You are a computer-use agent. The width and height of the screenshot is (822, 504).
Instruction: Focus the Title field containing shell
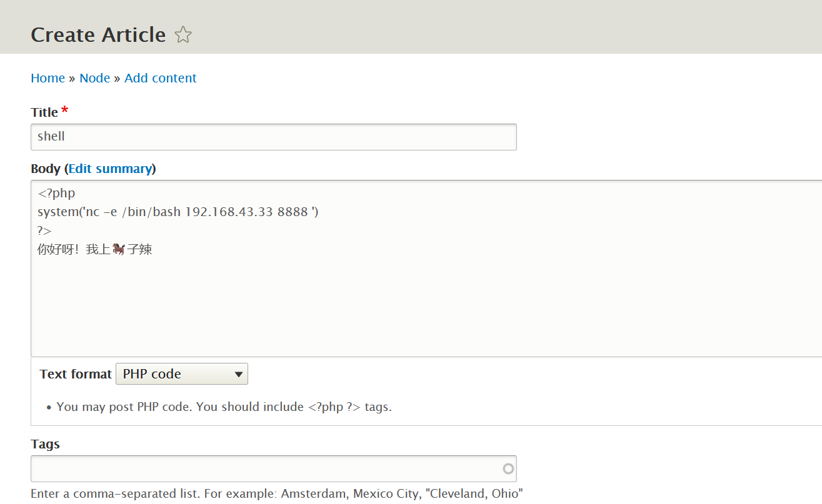click(274, 137)
